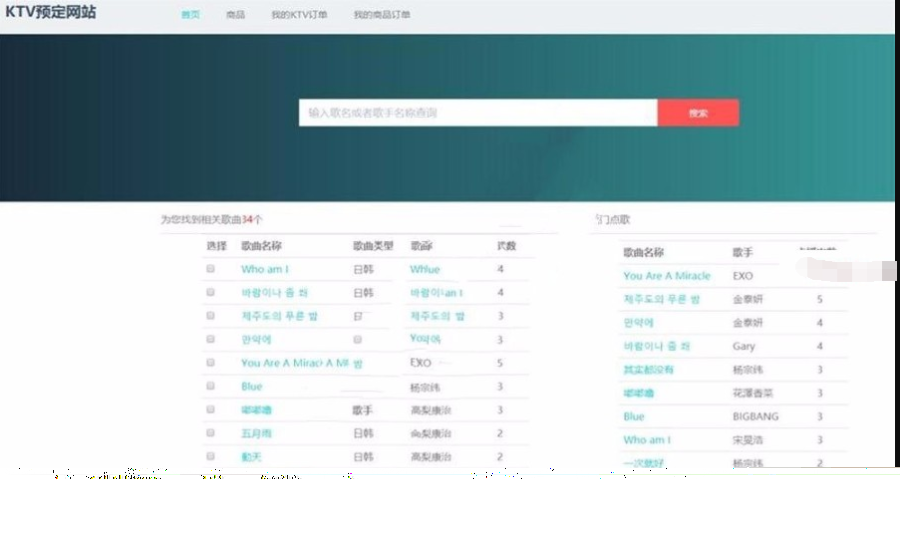Open "一次就好" in the hot songs list
The image size is (900, 539).
[643, 463]
